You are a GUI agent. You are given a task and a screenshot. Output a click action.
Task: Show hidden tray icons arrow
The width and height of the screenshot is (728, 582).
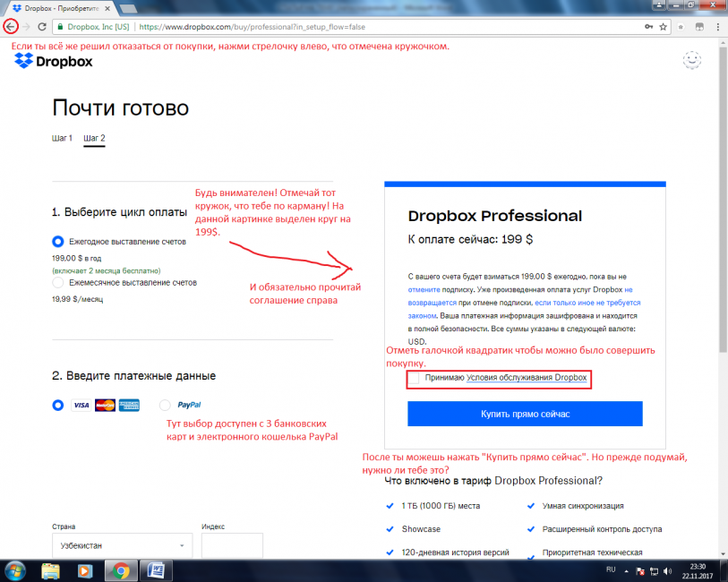coord(626,571)
